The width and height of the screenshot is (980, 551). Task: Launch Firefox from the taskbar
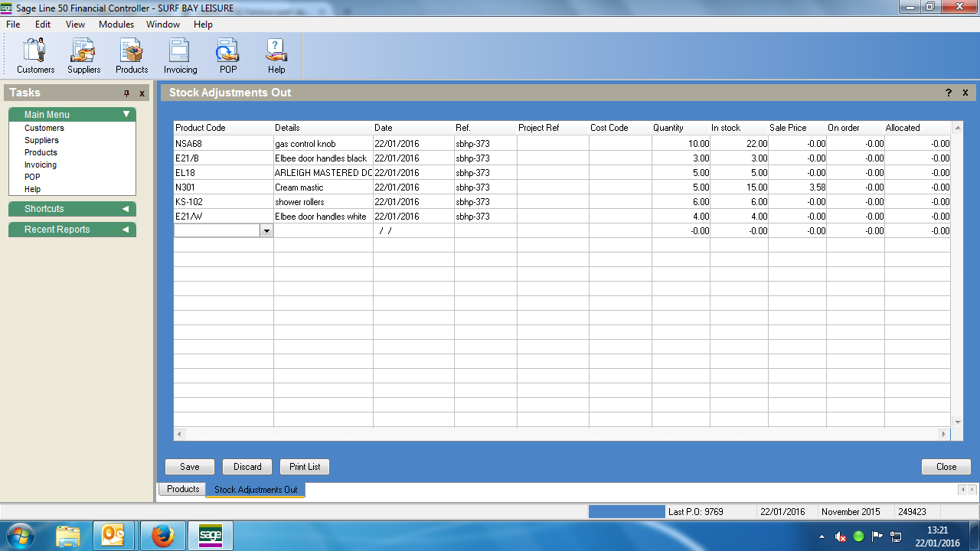pos(162,536)
